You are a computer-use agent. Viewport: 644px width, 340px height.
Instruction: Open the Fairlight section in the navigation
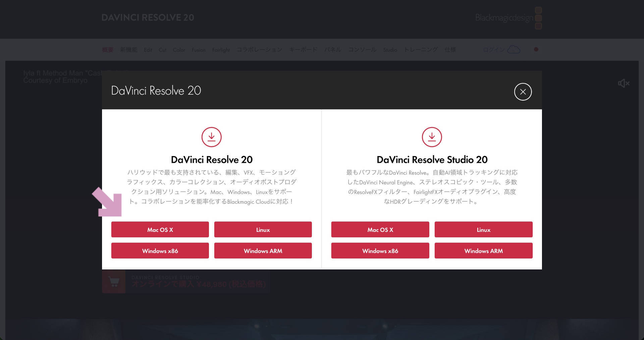[x=221, y=50]
